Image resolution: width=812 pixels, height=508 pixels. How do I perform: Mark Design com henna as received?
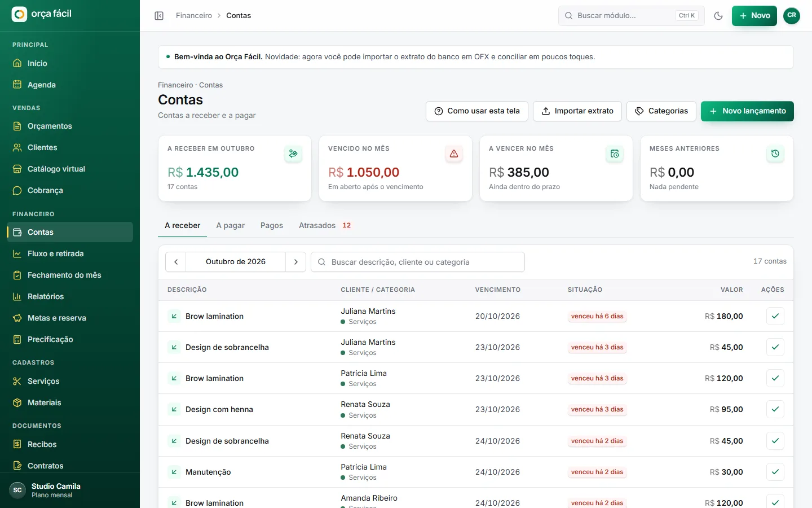tap(775, 409)
